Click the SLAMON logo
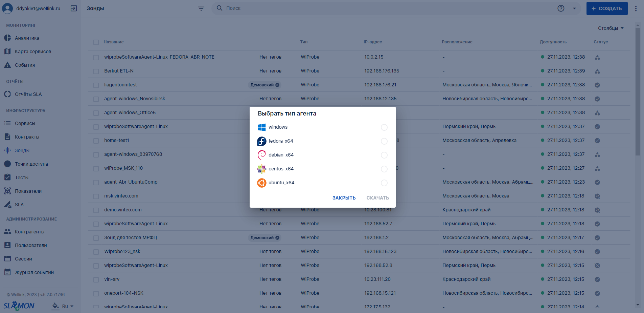The width and height of the screenshot is (644, 313). (19, 306)
